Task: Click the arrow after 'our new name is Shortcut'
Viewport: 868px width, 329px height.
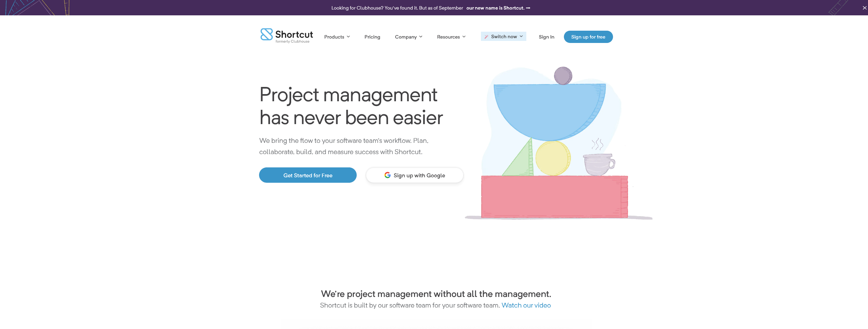Action: click(x=528, y=8)
